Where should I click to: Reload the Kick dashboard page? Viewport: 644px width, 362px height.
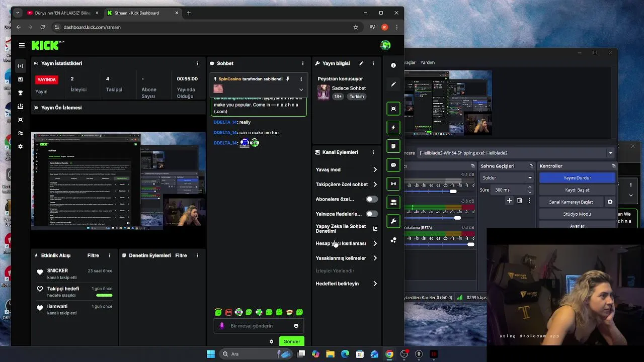click(x=43, y=27)
